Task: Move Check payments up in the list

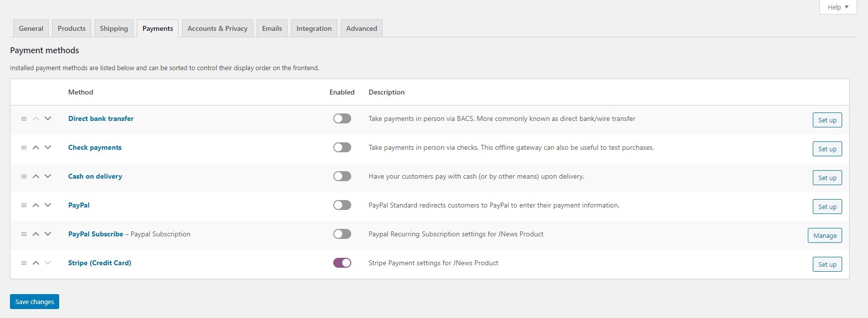Action: click(x=36, y=148)
